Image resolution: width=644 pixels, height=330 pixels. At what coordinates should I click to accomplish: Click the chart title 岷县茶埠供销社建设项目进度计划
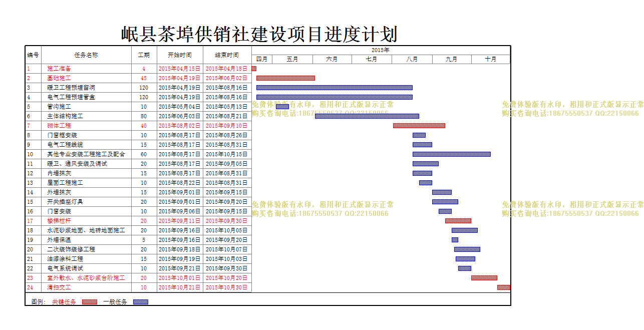coord(259,34)
